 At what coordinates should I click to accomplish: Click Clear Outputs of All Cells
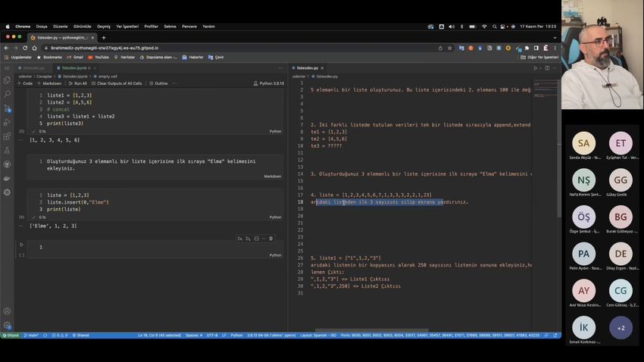pos(117,83)
